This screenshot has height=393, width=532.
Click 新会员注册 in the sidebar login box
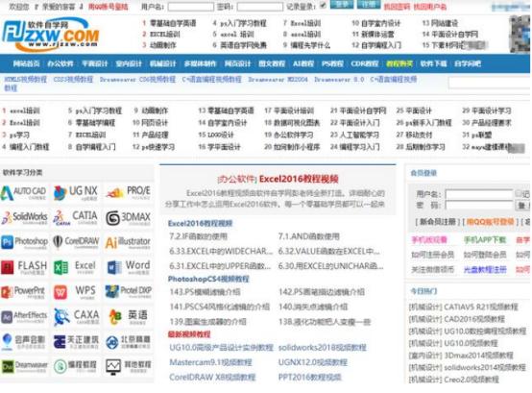438,222
